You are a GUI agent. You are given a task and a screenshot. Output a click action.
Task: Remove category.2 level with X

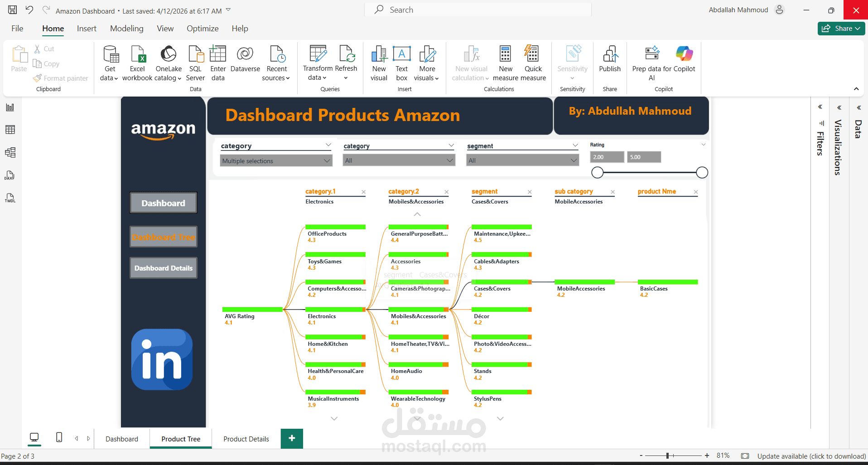click(x=446, y=192)
